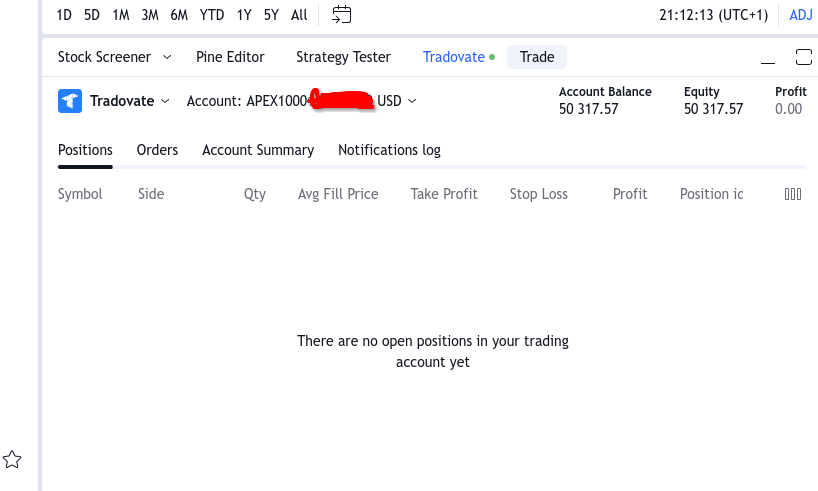Click the star favorites icon

12,460
